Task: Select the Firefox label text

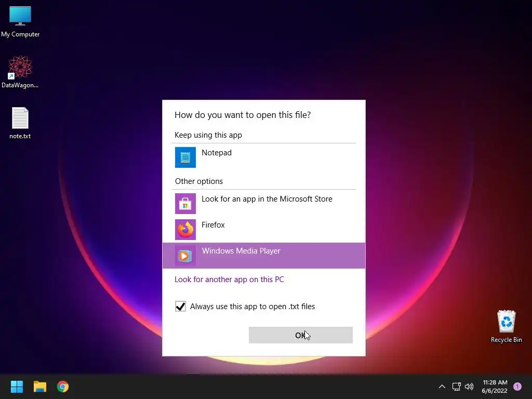Action: 213,225
